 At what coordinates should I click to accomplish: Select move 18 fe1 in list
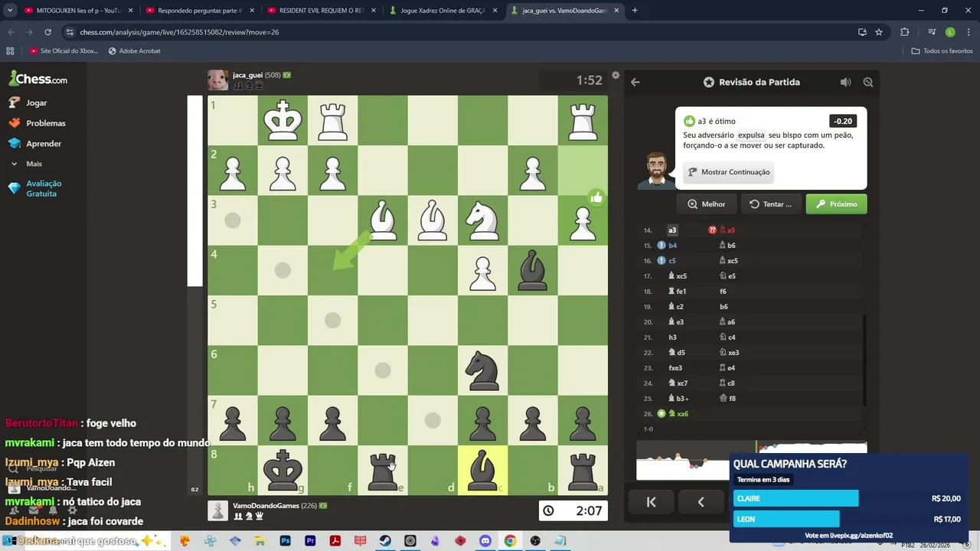click(x=678, y=291)
